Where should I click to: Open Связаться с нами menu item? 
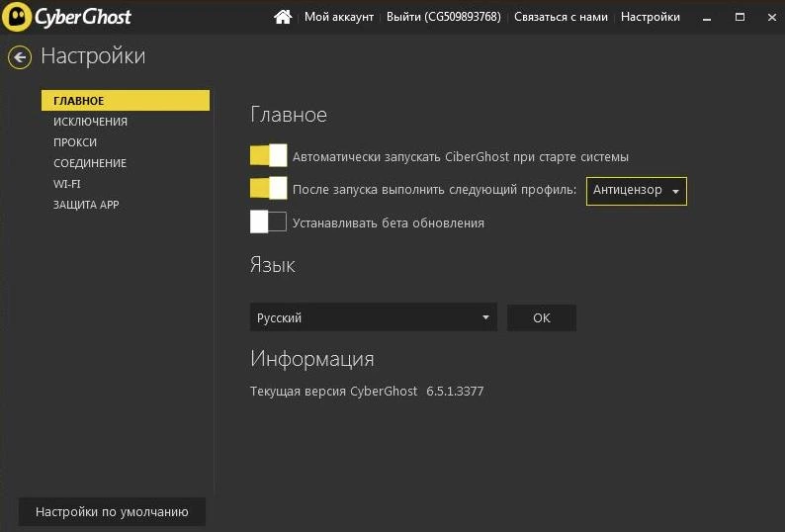[561, 17]
